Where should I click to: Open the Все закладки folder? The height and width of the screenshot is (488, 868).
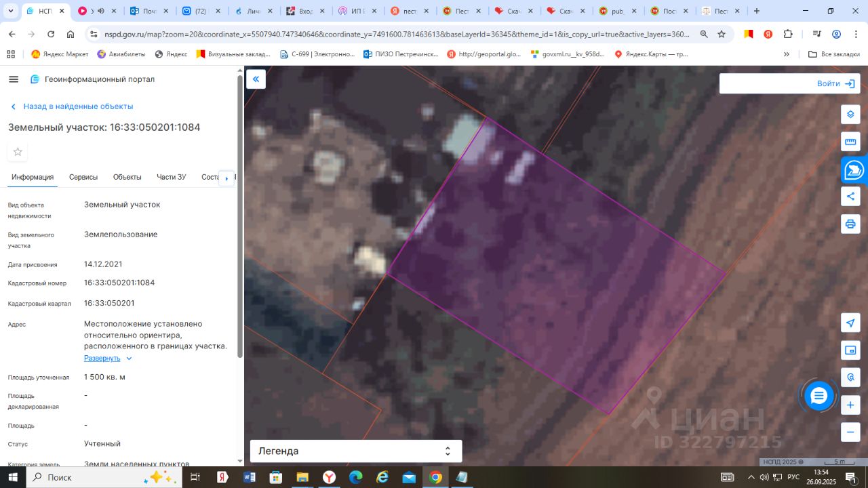pos(834,54)
